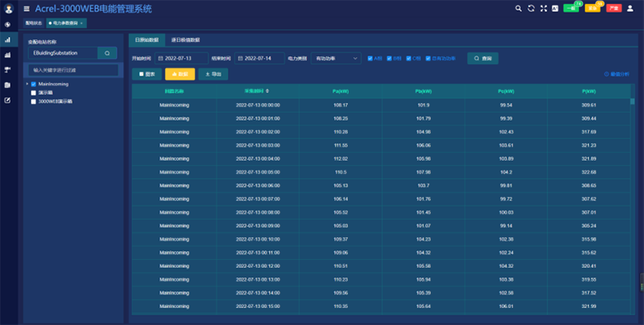Open the 电力类别 power type dropdown
Viewport: 644px width, 325px height.
[x=336, y=58]
